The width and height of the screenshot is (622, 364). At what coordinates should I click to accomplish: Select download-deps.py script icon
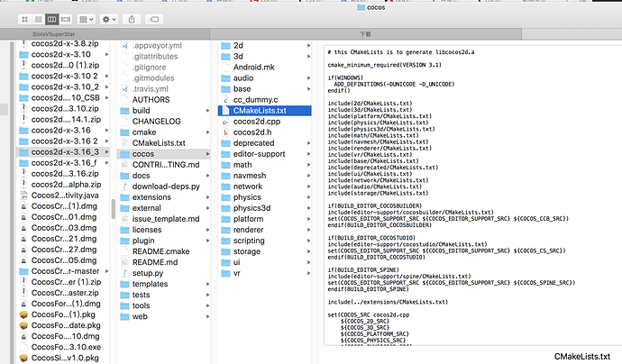(x=125, y=187)
